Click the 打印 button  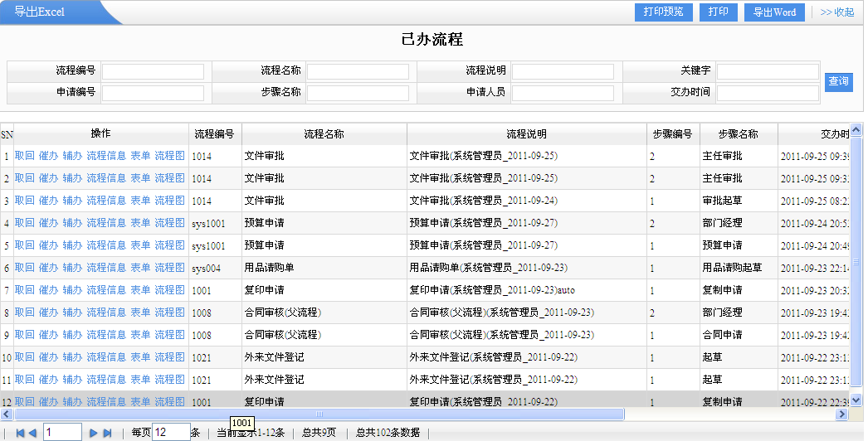tap(718, 12)
